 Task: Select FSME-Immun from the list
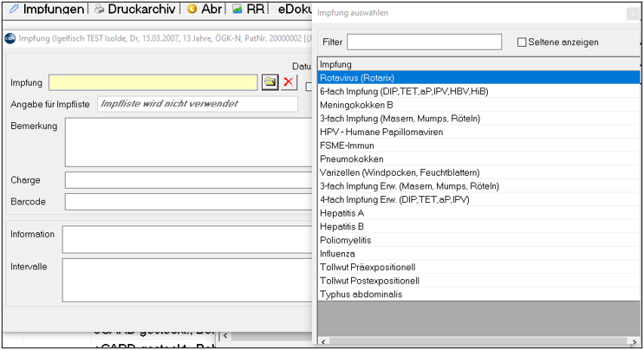tap(479, 146)
